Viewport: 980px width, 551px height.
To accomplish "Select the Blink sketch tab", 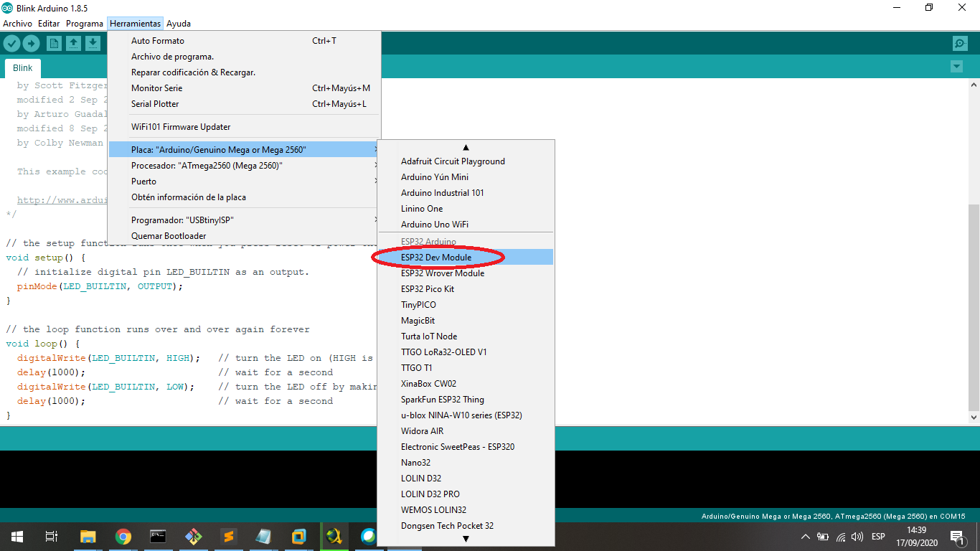I will tap(23, 68).
